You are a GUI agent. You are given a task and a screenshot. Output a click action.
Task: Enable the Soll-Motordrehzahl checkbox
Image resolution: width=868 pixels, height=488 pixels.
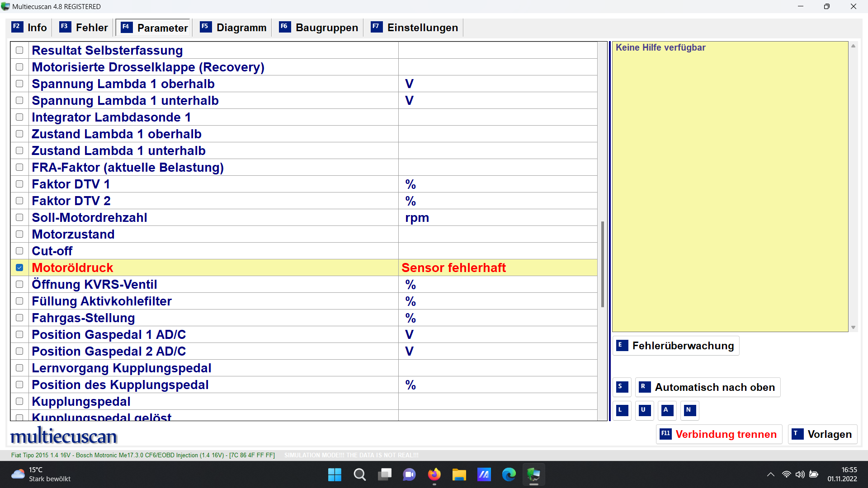19,217
